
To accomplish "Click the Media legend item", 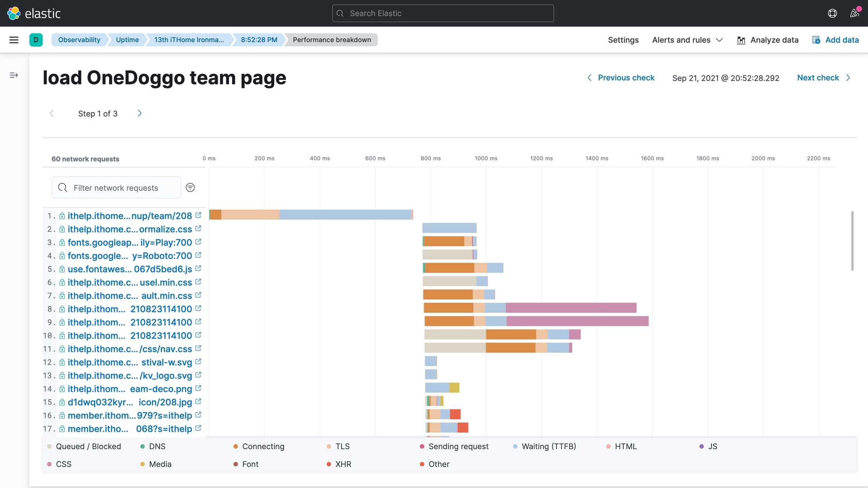I will [156, 464].
